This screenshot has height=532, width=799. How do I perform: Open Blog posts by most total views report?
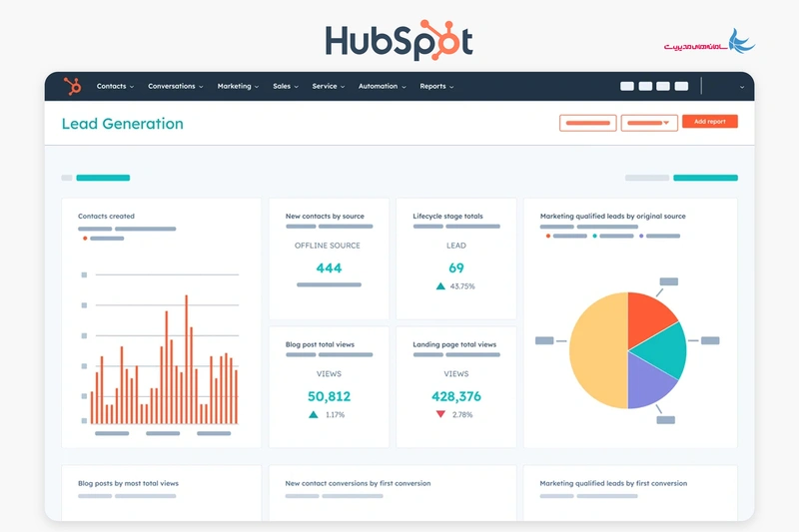[128, 483]
